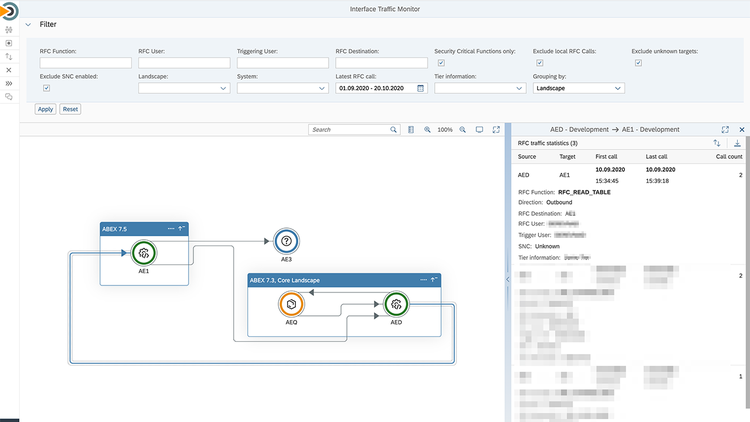The height and width of the screenshot is (422, 750).
Task: Click the Triggering User input field
Action: click(x=283, y=63)
